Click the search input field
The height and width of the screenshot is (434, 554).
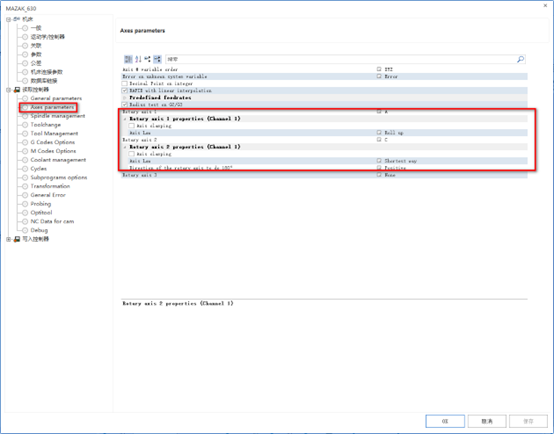pyautogui.click(x=341, y=59)
